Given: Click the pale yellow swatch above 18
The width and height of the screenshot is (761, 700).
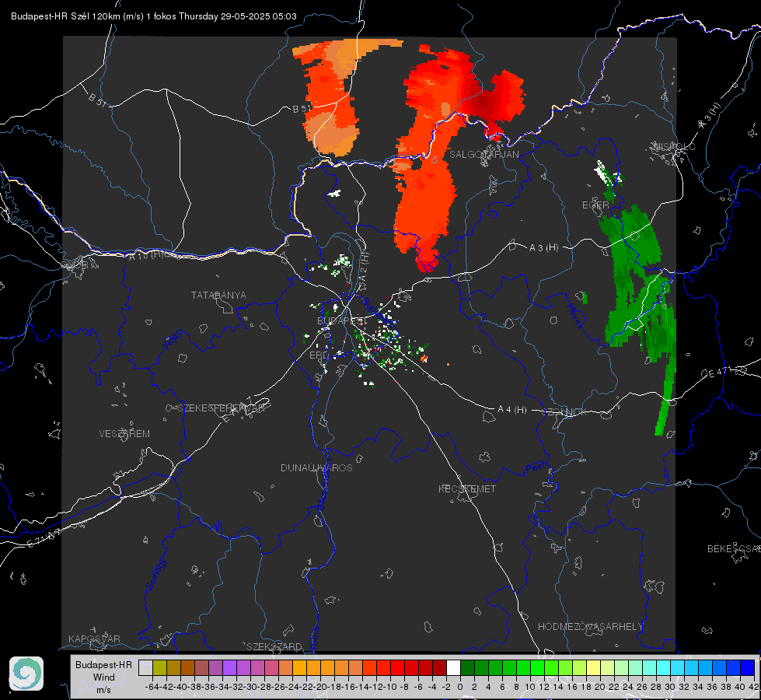Looking at the screenshot, I should click(593, 667).
